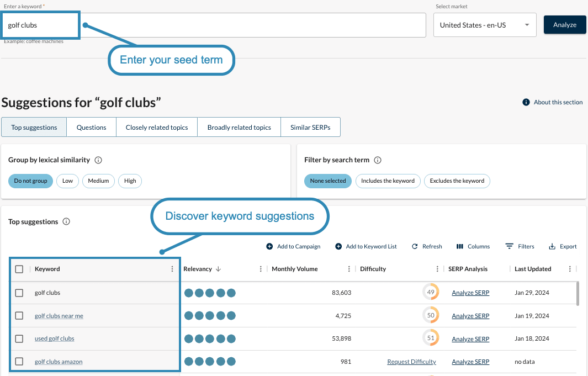Open the Select market dropdown
Image resolution: width=588 pixels, height=376 pixels.
(x=485, y=24)
